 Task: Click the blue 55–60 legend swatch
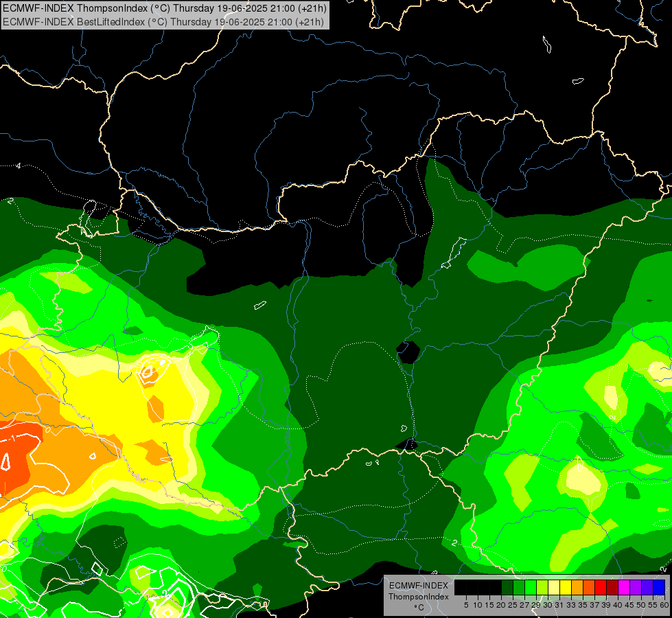click(659, 587)
